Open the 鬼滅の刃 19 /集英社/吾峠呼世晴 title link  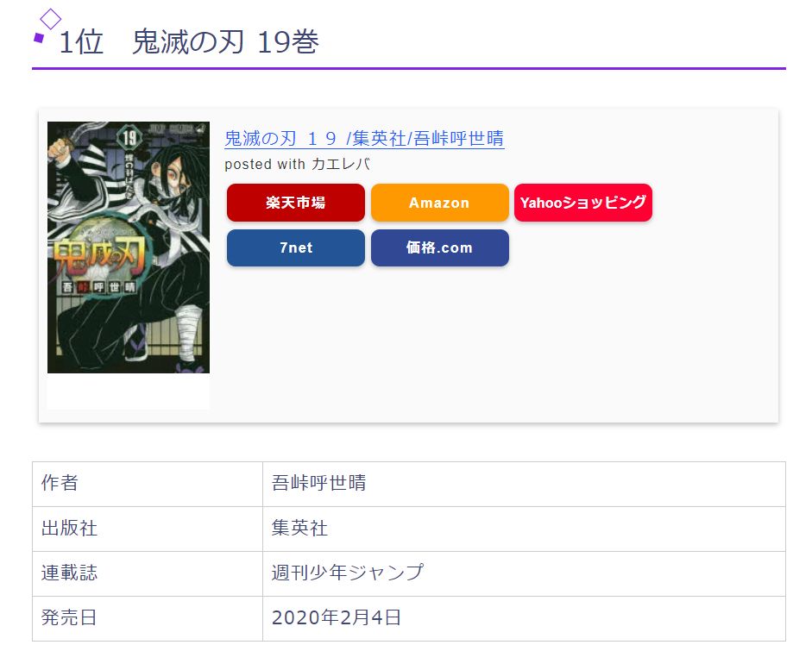364,138
